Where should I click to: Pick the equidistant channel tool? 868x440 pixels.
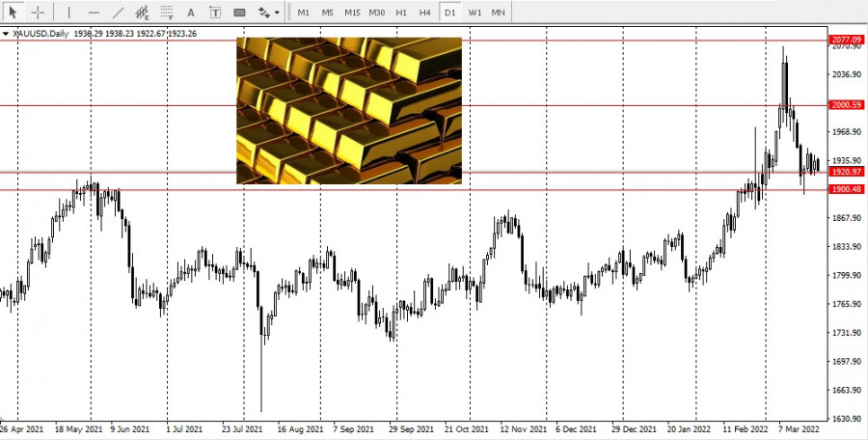pos(143,12)
